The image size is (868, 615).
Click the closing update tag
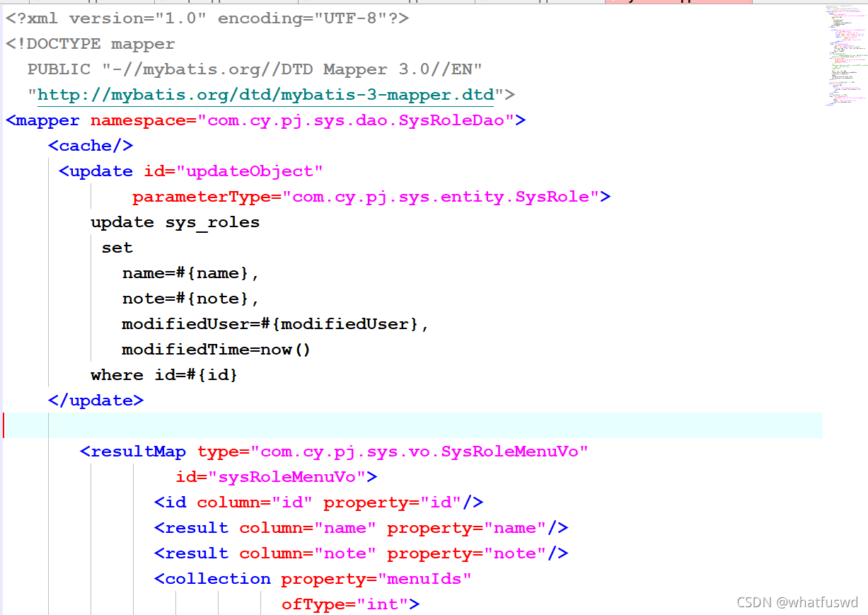[x=96, y=401]
